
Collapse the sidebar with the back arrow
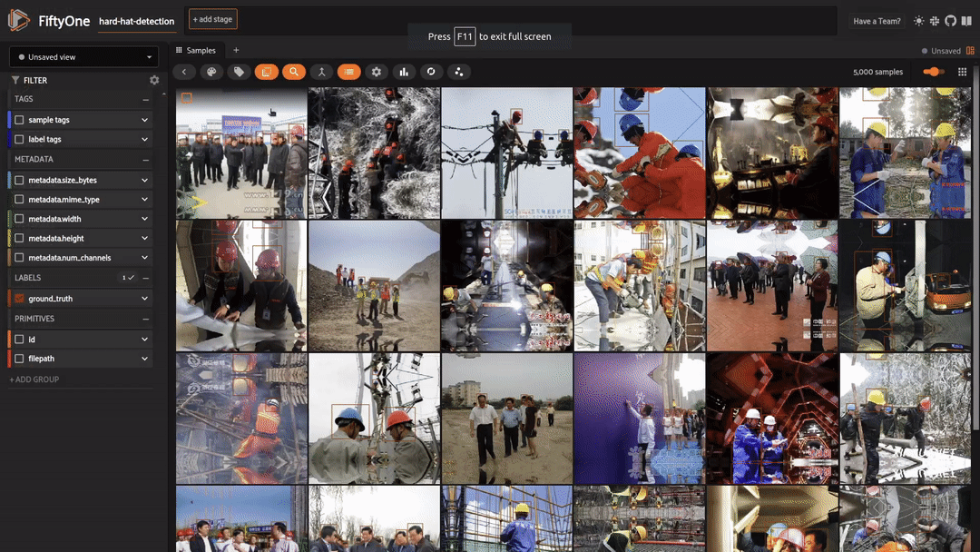click(x=183, y=72)
